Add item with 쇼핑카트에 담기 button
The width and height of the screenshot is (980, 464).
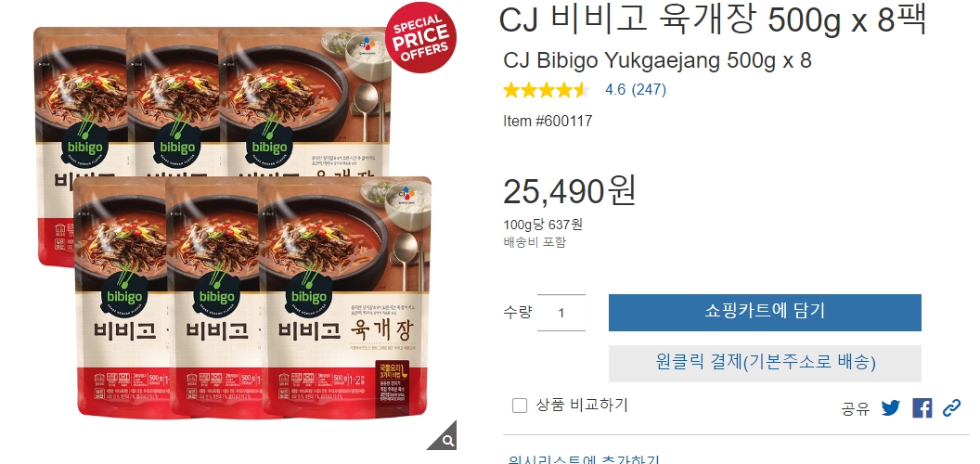765,312
